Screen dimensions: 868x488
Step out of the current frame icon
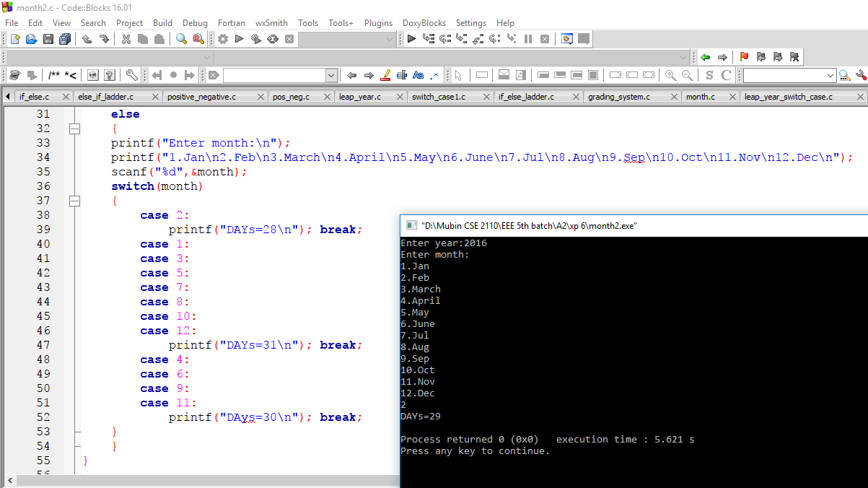(479, 38)
